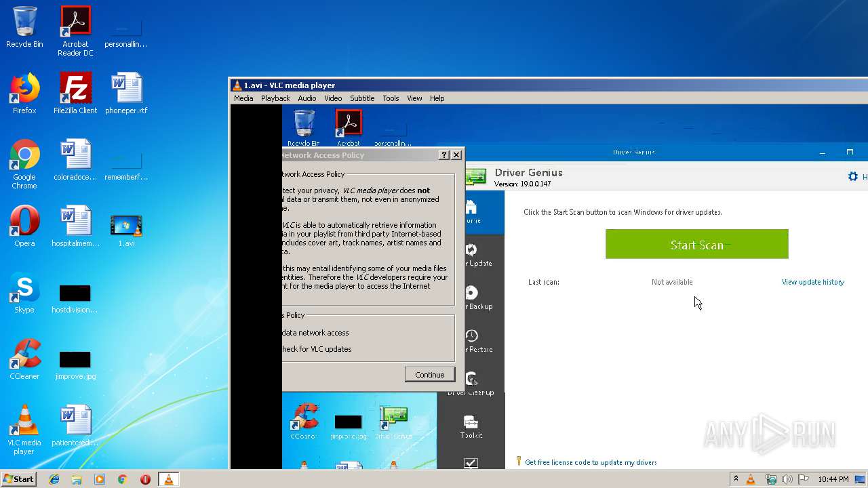The height and width of the screenshot is (488, 868).
Task: Open VLC Help menu
Action: click(x=437, y=98)
